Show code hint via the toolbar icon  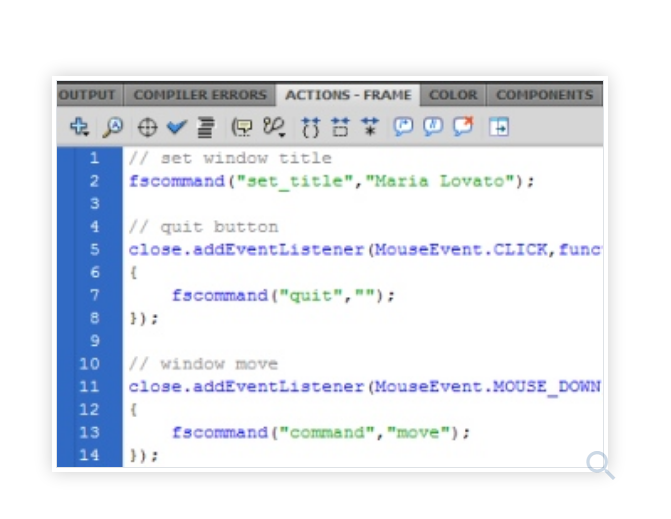coord(242,128)
